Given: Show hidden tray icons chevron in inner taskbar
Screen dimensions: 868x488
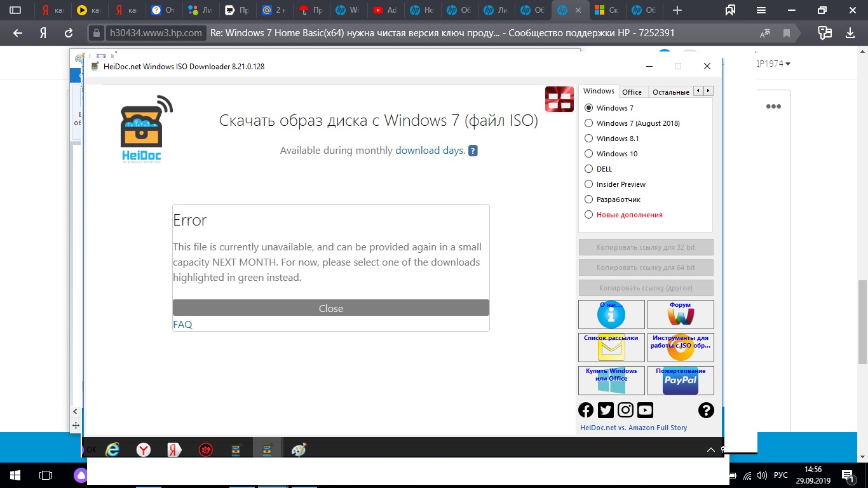Looking at the screenshot, I should tap(711, 450).
